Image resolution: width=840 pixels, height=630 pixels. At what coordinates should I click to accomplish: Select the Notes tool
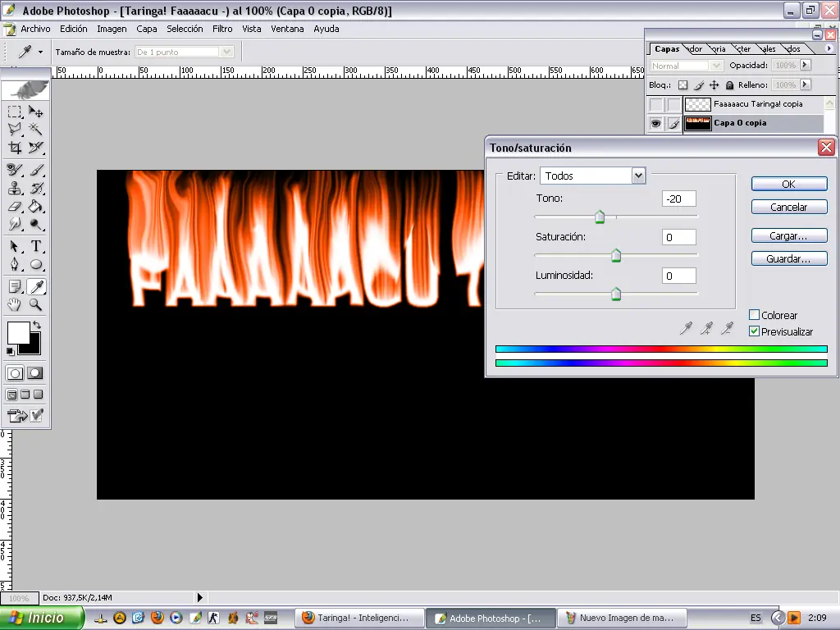tap(15, 286)
